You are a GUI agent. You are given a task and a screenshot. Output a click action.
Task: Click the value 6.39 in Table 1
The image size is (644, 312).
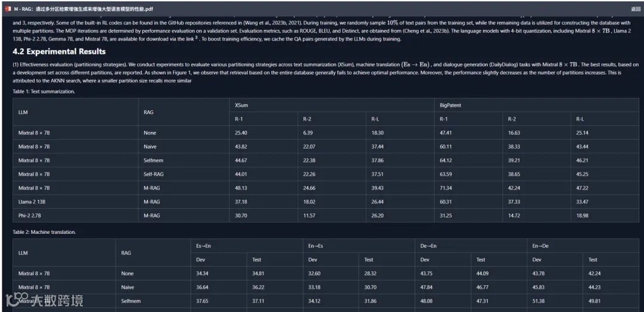point(308,133)
